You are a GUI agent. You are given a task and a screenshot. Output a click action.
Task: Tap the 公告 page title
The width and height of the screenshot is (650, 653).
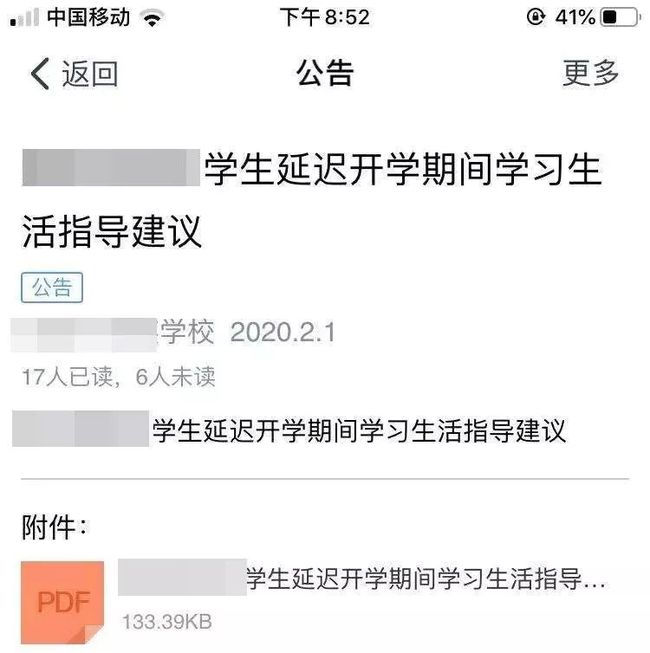tap(325, 73)
